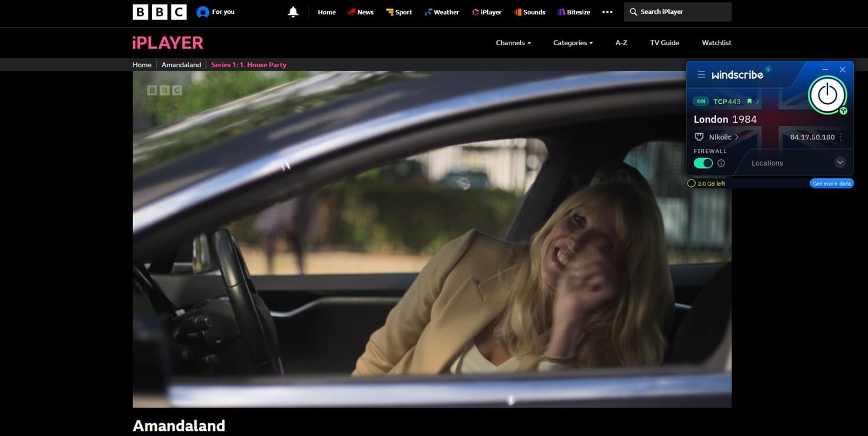The height and width of the screenshot is (436, 868).
Task: Close the Windscribe window
Action: pyautogui.click(x=843, y=69)
